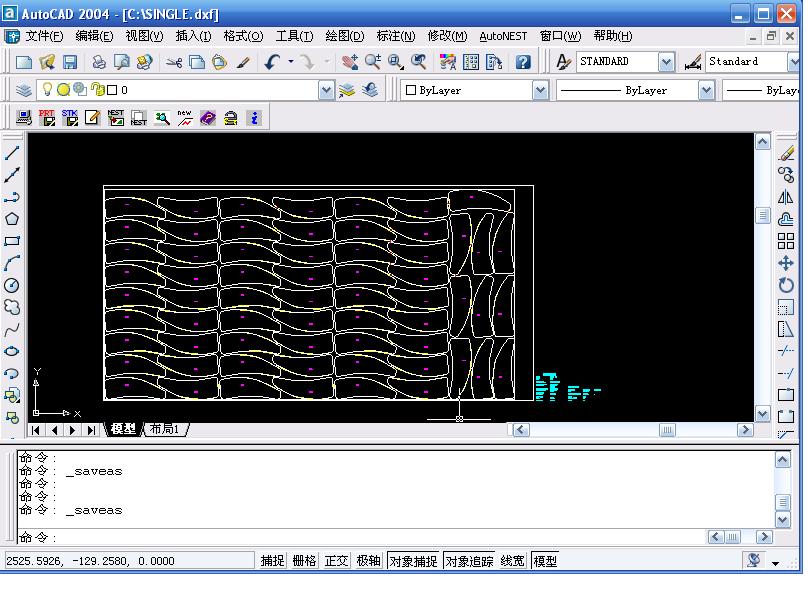Click the Rotate modify tool

786,285
